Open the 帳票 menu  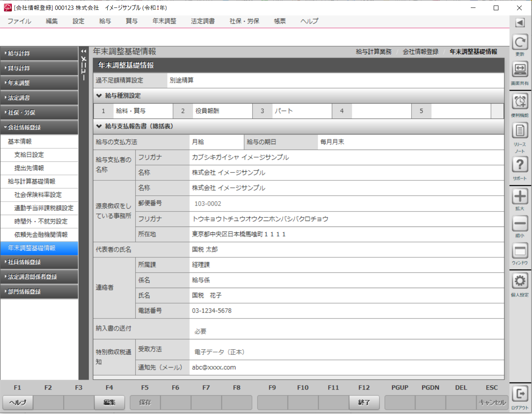pos(280,21)
